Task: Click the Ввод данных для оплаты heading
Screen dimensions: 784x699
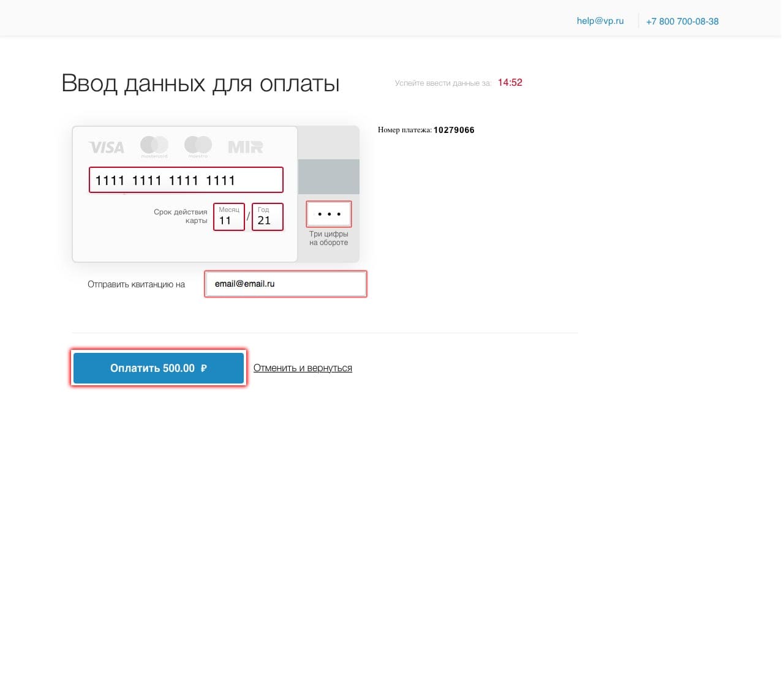Action: tap(200, 83)
